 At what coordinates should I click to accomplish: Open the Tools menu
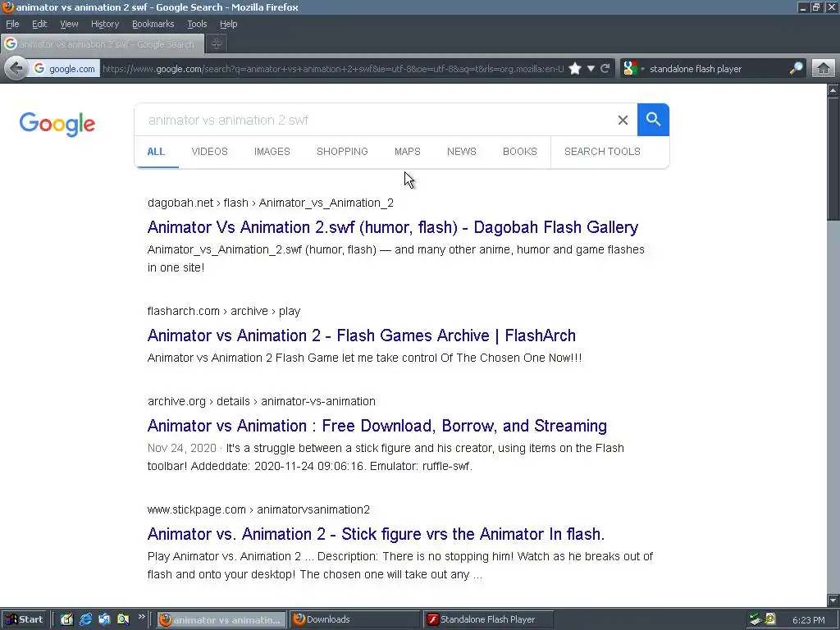pos(197,24)
